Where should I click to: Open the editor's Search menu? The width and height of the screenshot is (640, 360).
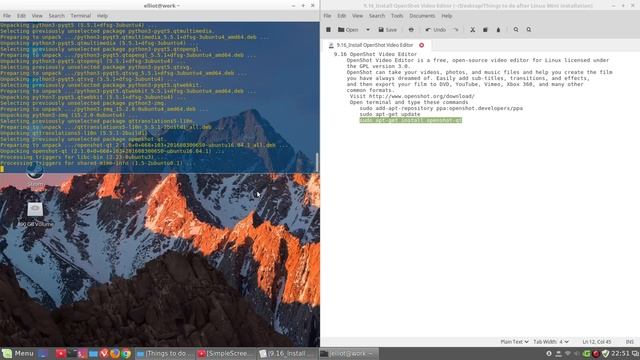[377, 16]
